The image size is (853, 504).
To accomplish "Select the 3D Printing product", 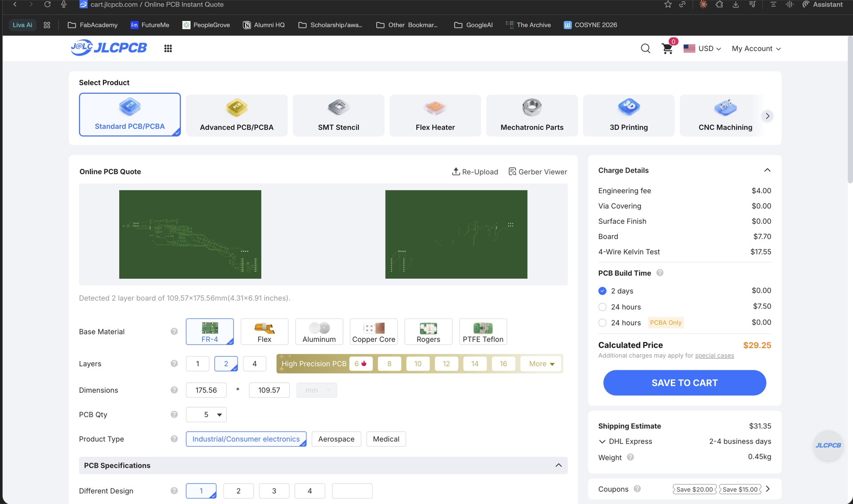I will tap(628, 115).
